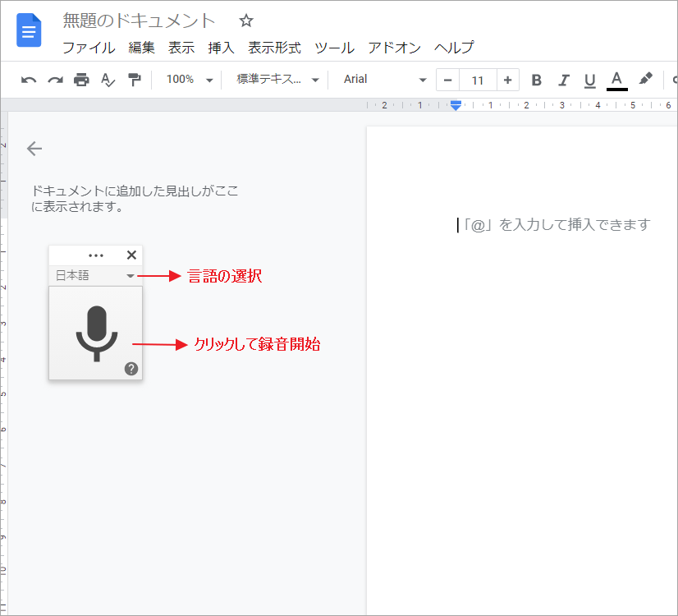Open the ヘルプ menu

point(454,48)
